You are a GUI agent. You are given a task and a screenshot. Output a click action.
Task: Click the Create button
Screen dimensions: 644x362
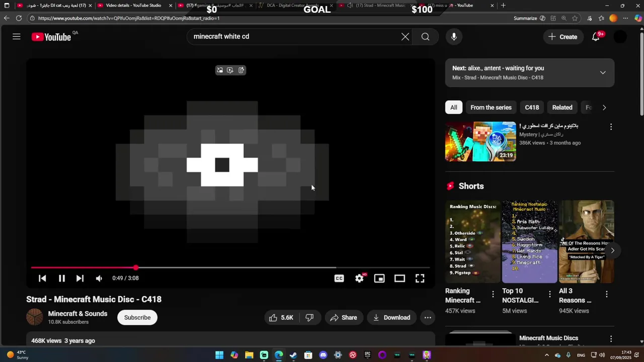[562, 37]
